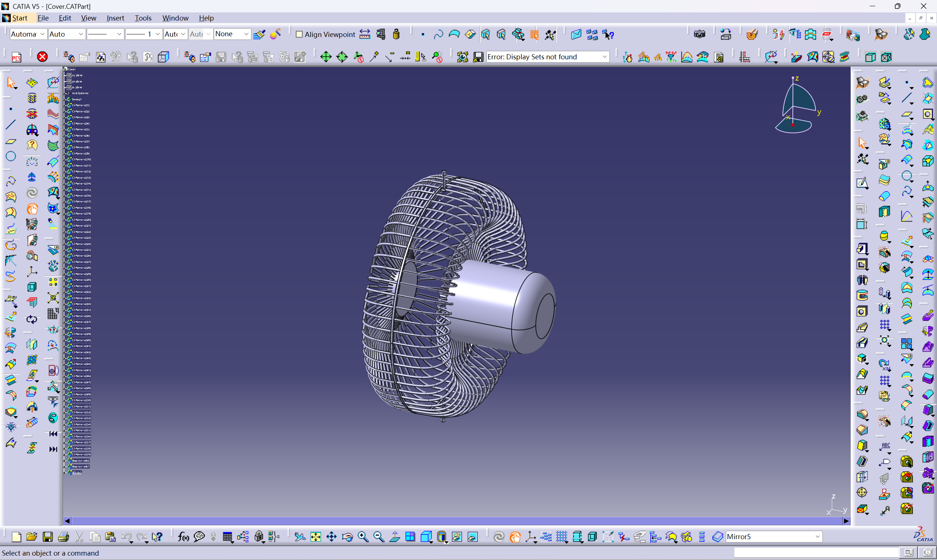Image resolution: width=937 pixels, height=560 pixels.
Task: Open the None dropdown in graphic properties
Action: [246, 34]
